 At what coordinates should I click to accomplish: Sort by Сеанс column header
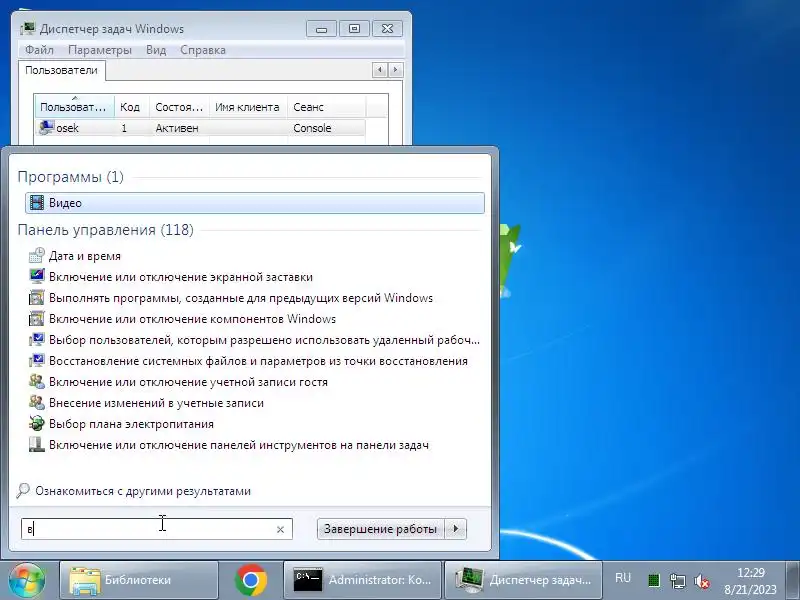[x=326, y=107]
